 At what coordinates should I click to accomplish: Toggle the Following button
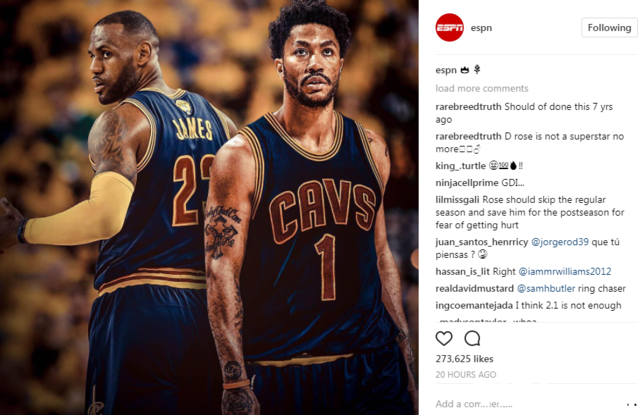coord(609,28)
